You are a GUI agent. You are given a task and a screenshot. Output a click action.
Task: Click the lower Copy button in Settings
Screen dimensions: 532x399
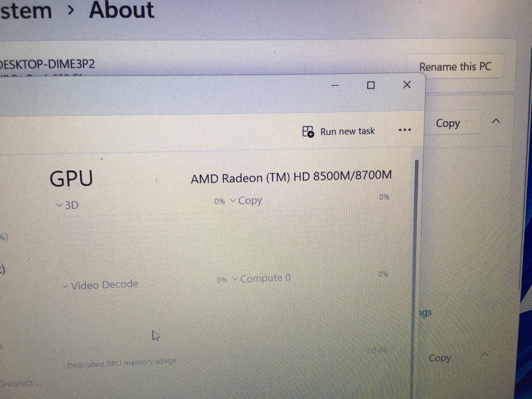[440, 358]
